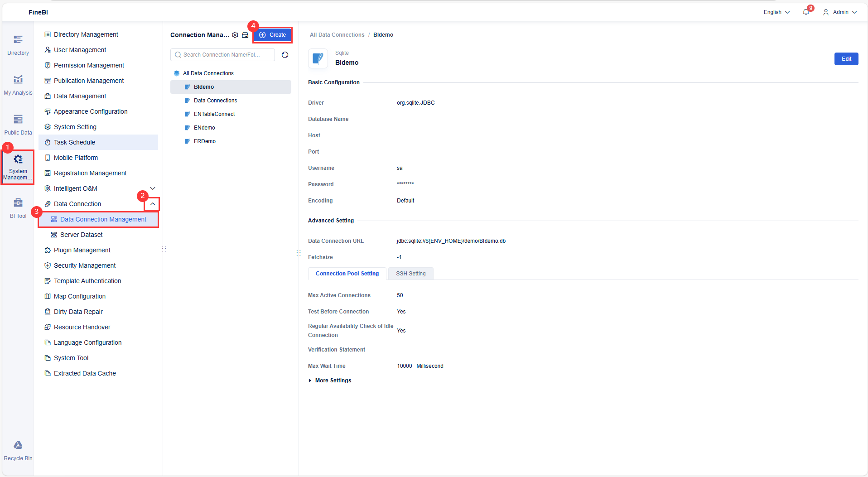Collapse the Data Connection section
Viewport: 868px width, 477px height.
152,204
